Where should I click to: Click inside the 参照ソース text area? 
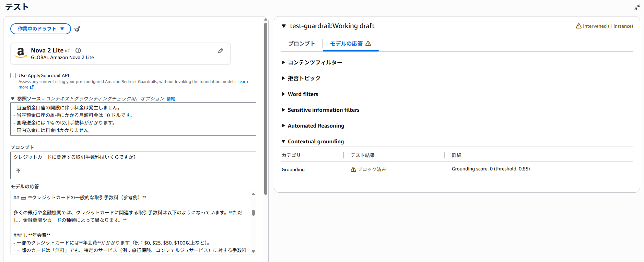133,119
